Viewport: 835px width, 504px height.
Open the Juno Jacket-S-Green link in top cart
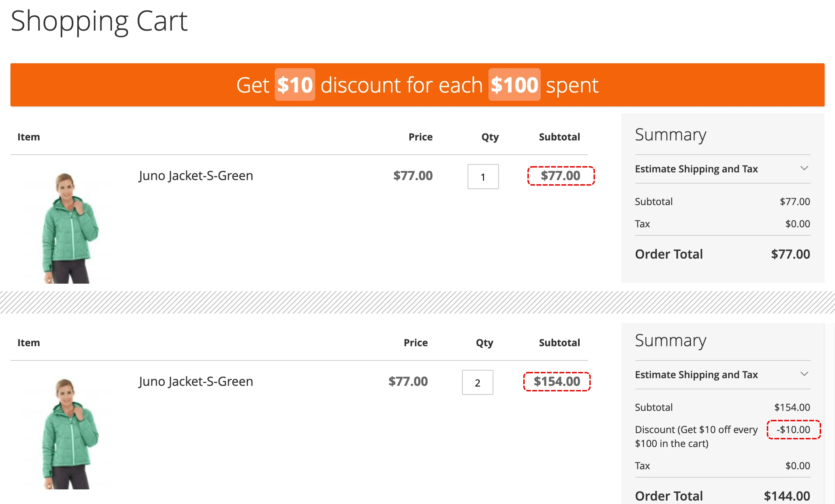[x=196, y=176]
